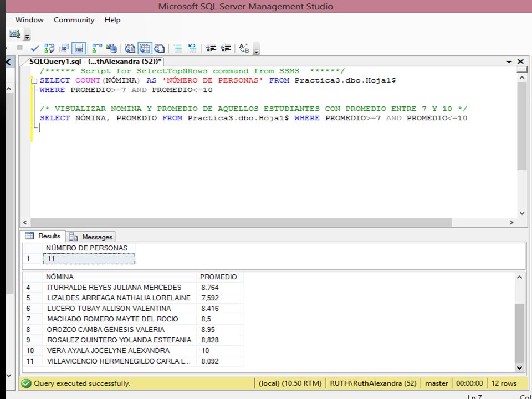Click the results grid scroll up arrow

pyautogui.click(x=519, y=278)
